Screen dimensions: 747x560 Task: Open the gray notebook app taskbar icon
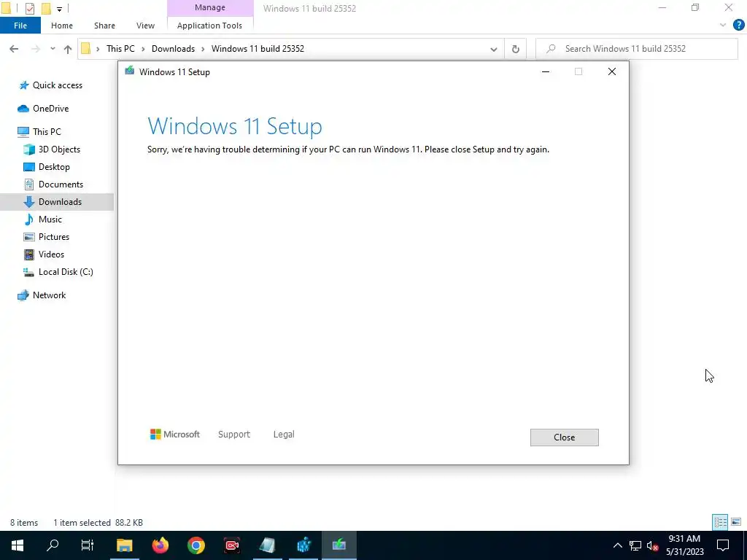[267, 545]
